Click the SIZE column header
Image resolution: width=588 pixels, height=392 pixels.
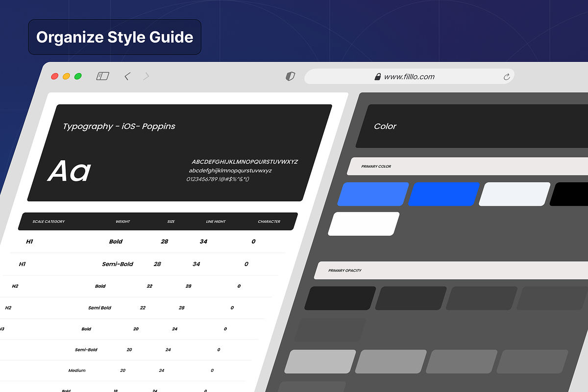pyautogui.click(x=171, y=221)
